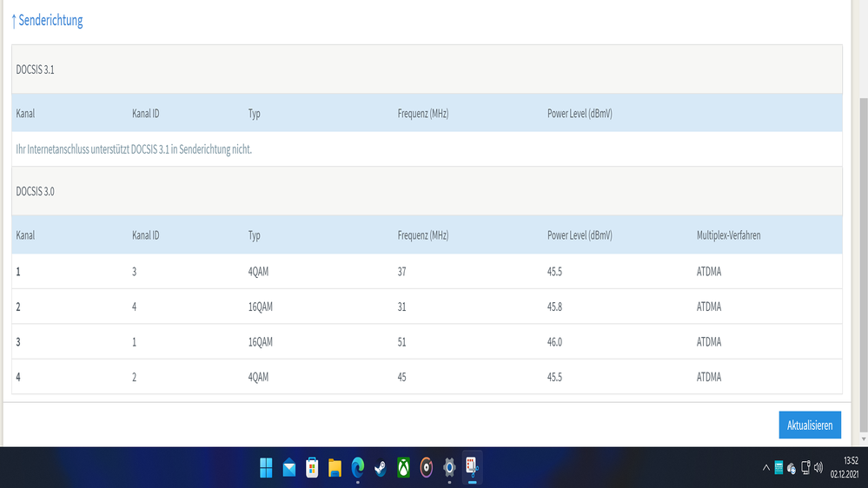
Task: Open File Explorer from the taskbar
Action: pos(335,468)
